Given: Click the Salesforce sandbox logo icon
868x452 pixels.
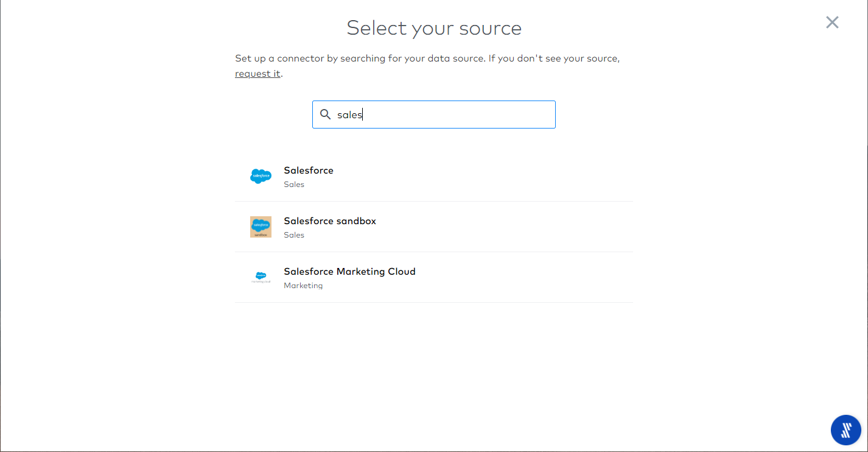Looking at the screenshot, I should click(x=261, y=227).
